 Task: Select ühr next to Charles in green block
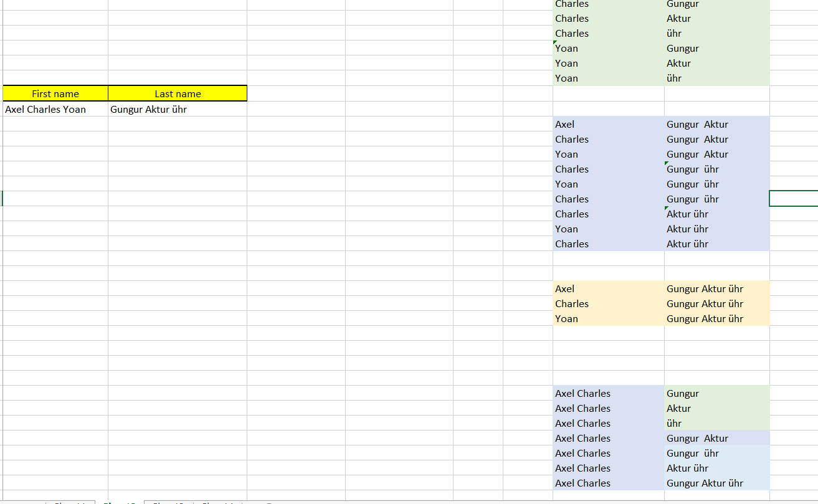[x=717, y=33]
